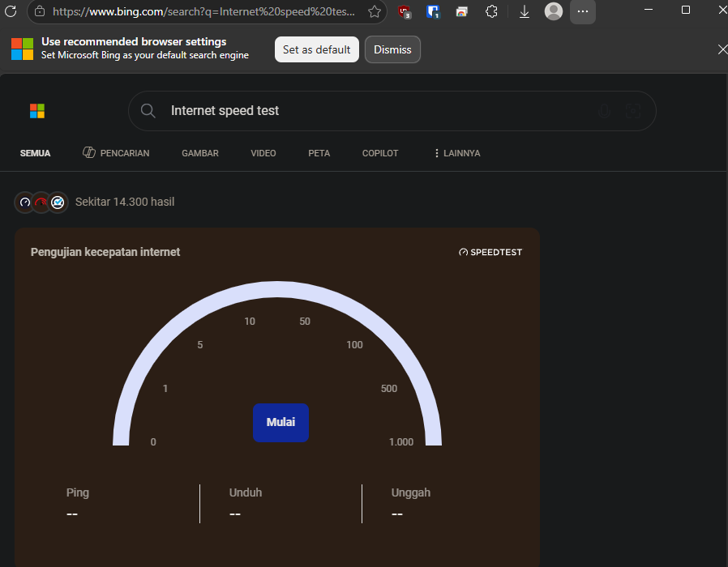Open the uBlock Origin extension badge
The image size is (728, 567).
pos(404,11)
